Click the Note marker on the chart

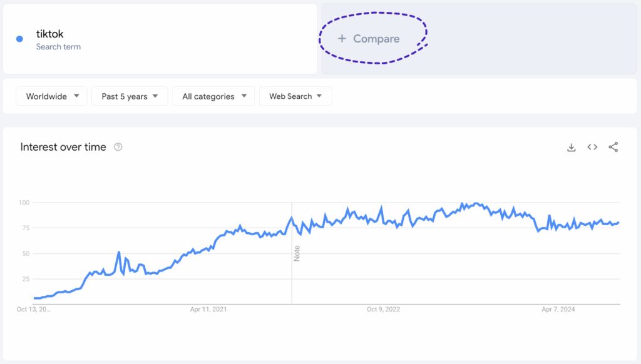point(297,253)
